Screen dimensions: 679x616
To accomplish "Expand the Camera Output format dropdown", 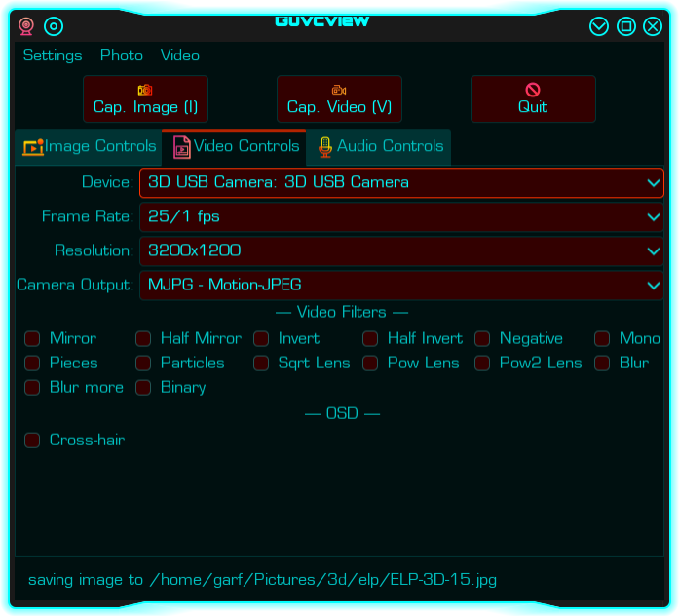I will tap(401, 285).
